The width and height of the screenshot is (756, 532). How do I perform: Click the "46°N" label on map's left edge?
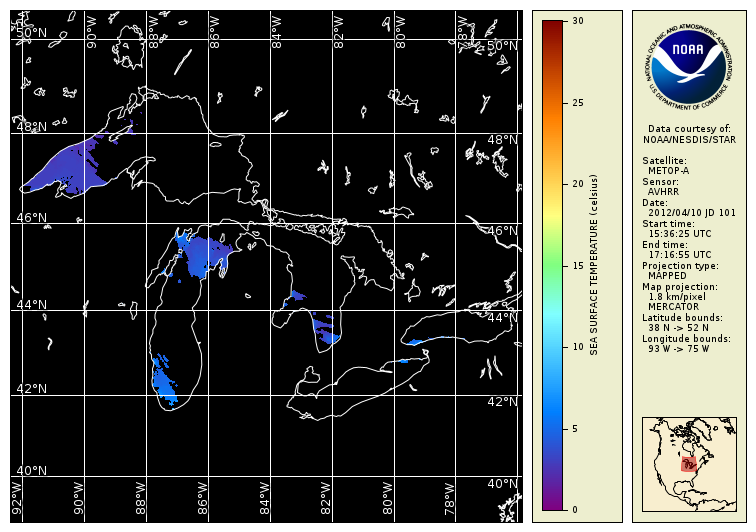32,218
